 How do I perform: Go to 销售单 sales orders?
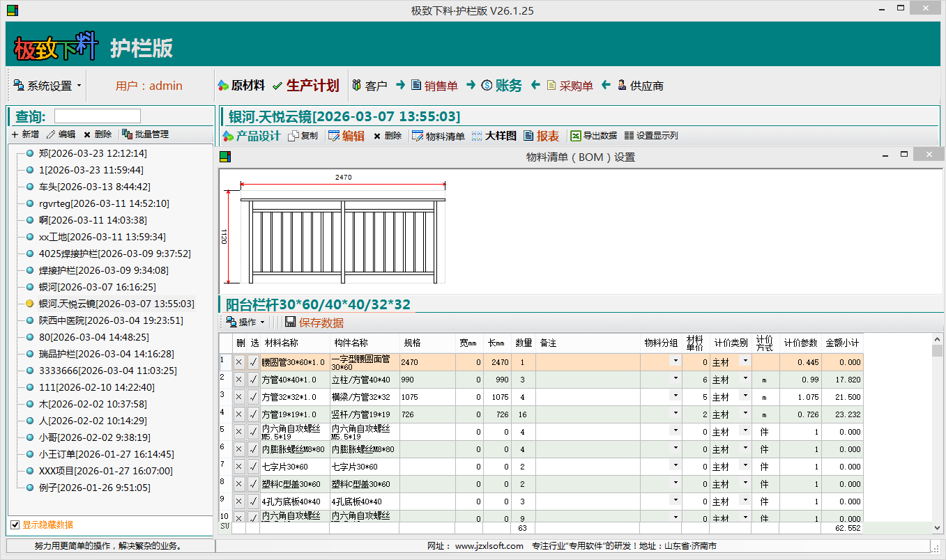(x=434, y=86)
